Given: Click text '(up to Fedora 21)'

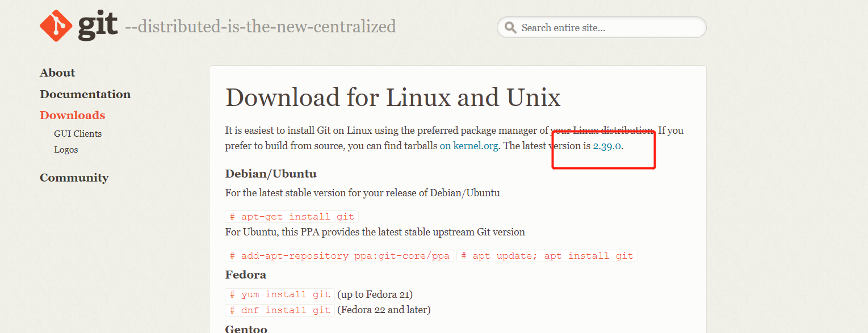Looking at the screenshot, I should click(x=375, y=294).
